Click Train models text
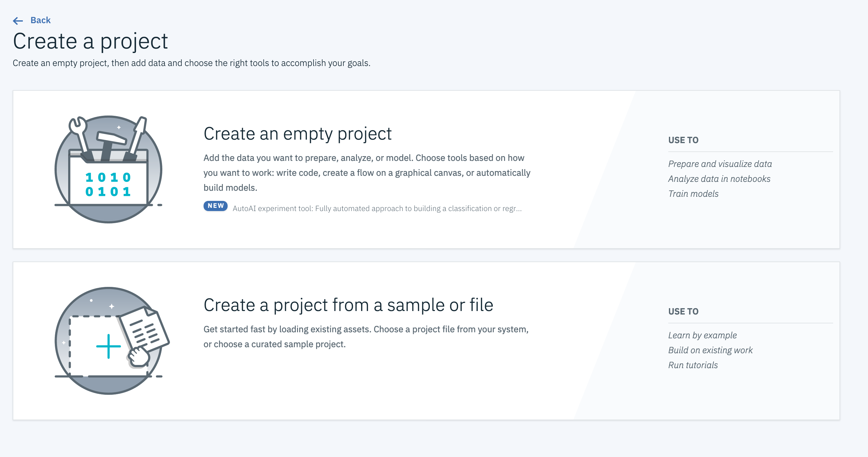868x457 pixels. [x=693, y=194]
